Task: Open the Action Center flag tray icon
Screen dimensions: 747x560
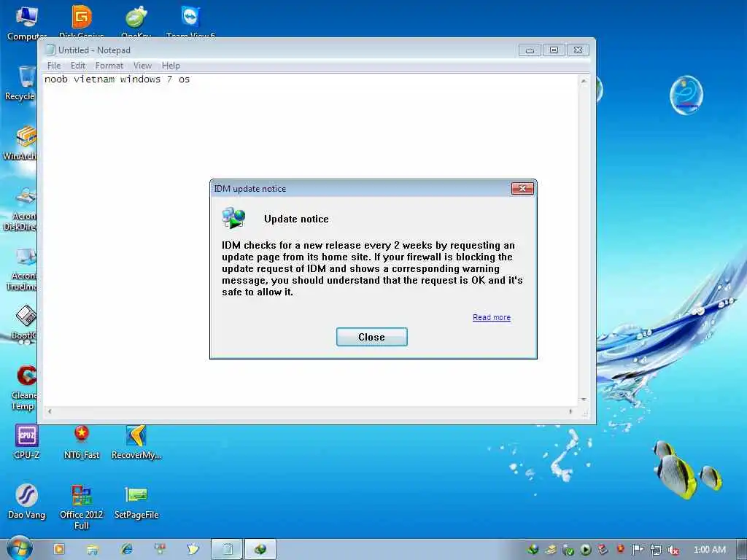Action: coord(638,550)
